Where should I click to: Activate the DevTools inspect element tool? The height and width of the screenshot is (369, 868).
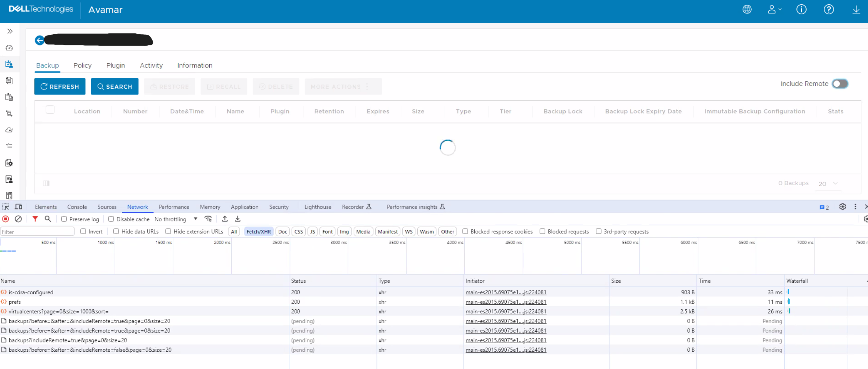tap(5, 207)
